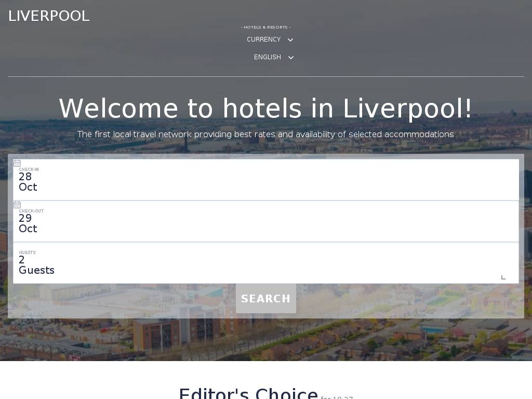Select the check-in date field

click(x=265, y=180)
